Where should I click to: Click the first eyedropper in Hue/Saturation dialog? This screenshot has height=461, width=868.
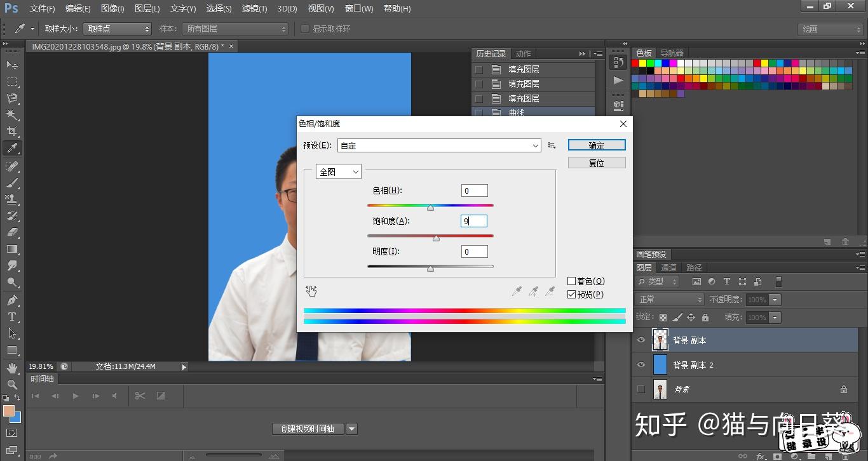[517, 291]
